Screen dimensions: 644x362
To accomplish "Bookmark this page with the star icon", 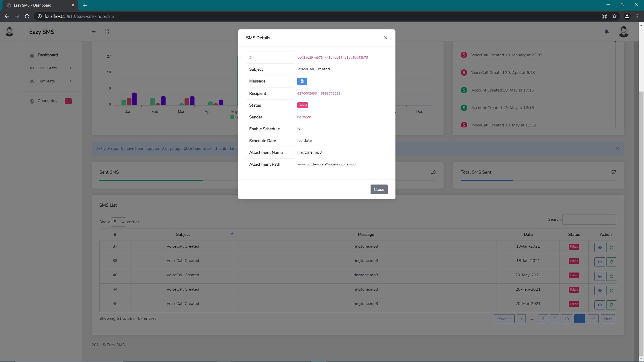I will [614, 16].
